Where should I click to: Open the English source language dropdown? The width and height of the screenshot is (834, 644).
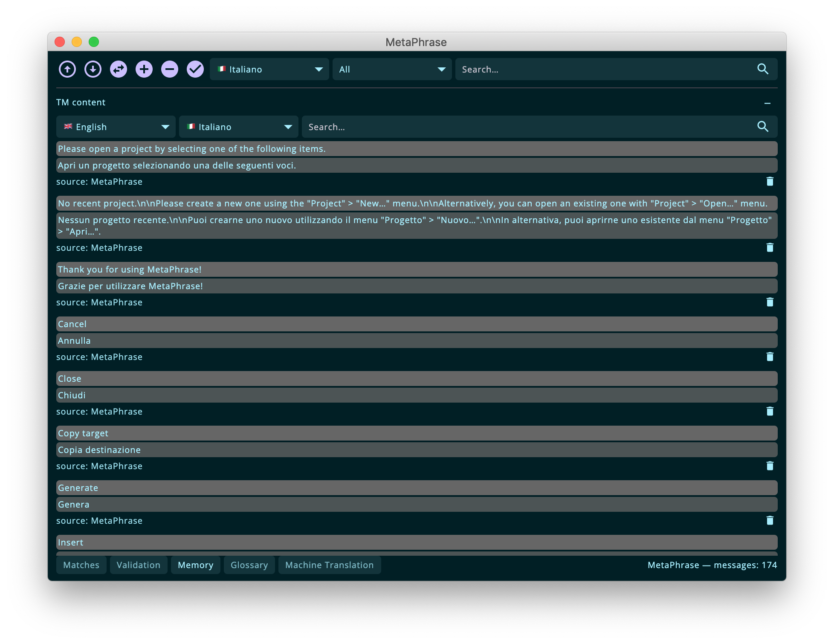(x=116, y=127)
